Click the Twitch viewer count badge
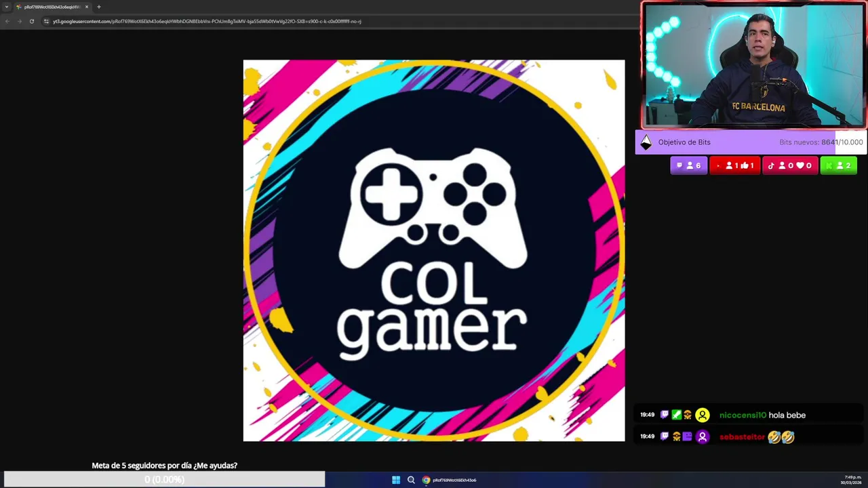Image resolution: width=868 pixels, height=488 pixels. tap(689, 165)
